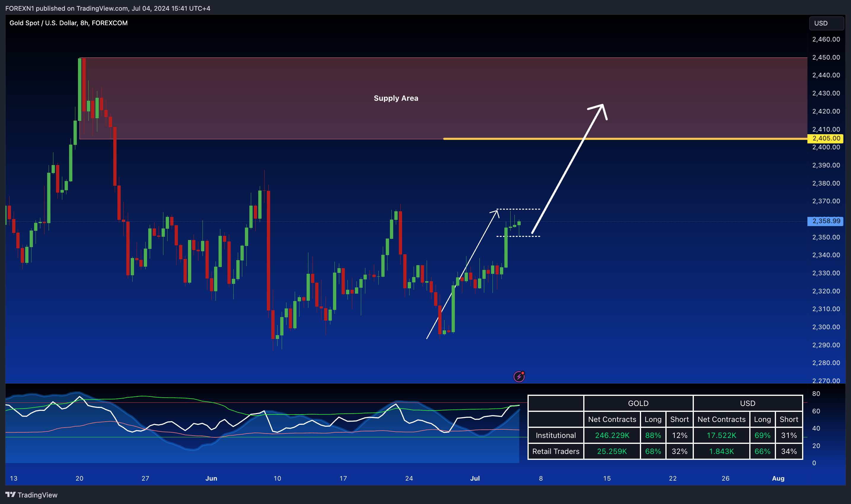
Task: Click the 32% retail gold short cell
Action: (679, 451)
